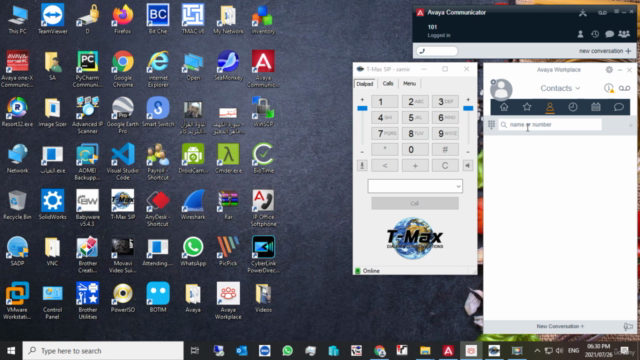
Task: Open the TeamViewer desktop icon
Action: 52,19
